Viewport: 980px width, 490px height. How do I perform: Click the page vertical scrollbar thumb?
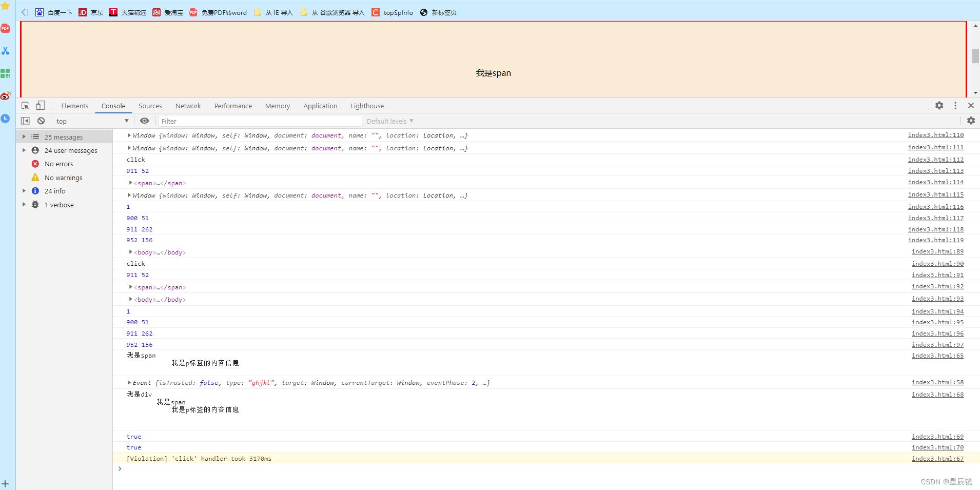pos(975,56)
